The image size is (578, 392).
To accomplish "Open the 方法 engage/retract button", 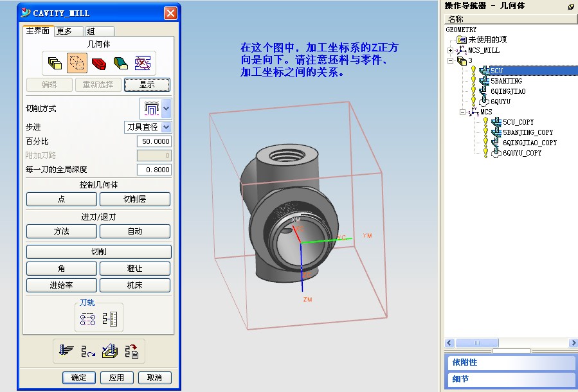I will click(x=62, y=231).
